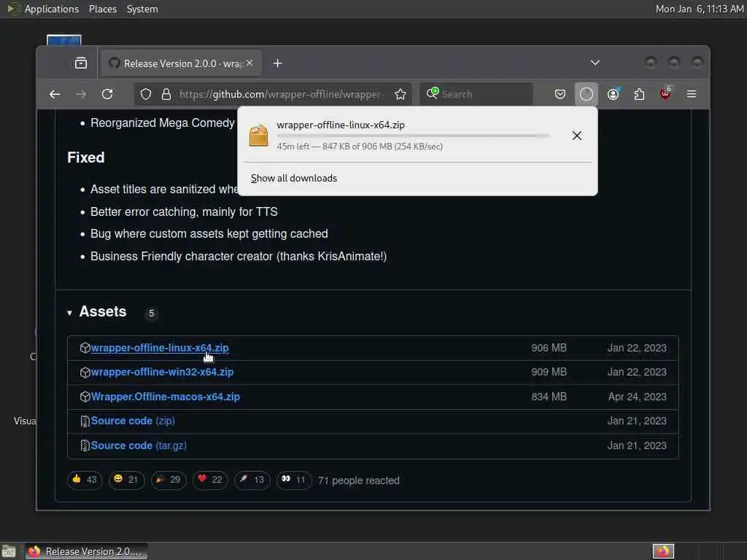Screen dimensions: 747x560
Task: Click the package icon beside wrapper-offline-win32-x64.zip
Action: [85, 373]
